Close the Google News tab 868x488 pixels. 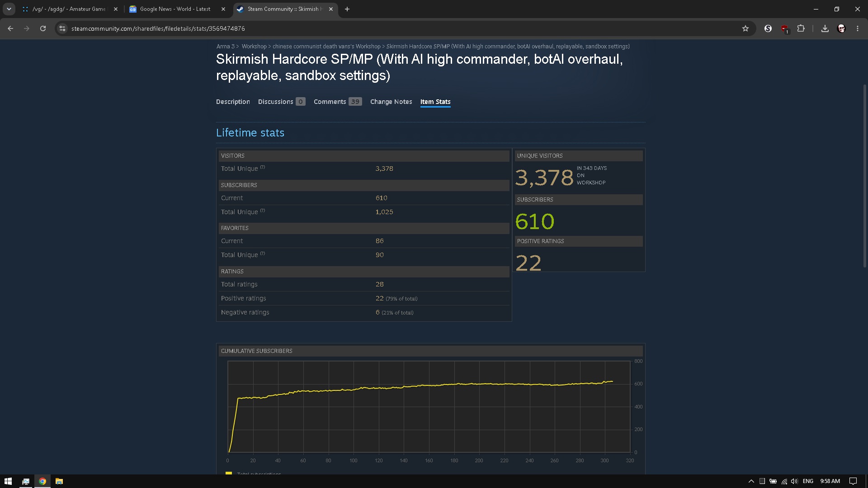223,9
